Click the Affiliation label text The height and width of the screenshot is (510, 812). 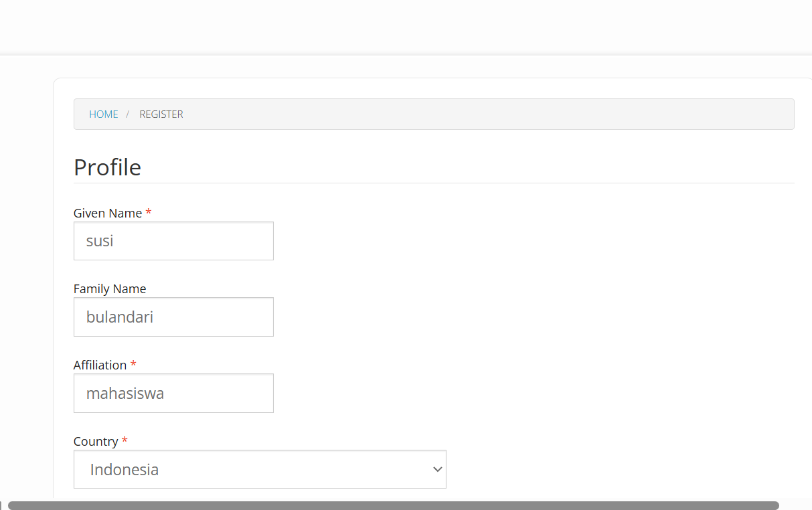(100, 365)
